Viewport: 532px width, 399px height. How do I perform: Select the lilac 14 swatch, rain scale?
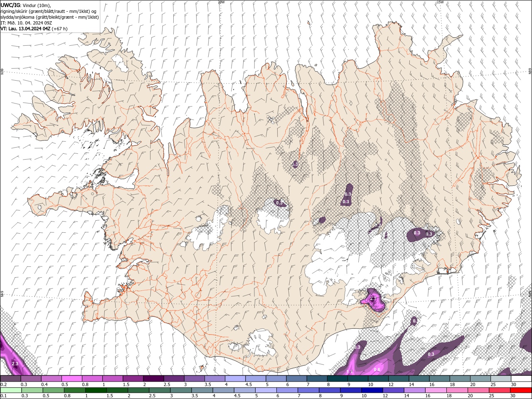[414, 390]
